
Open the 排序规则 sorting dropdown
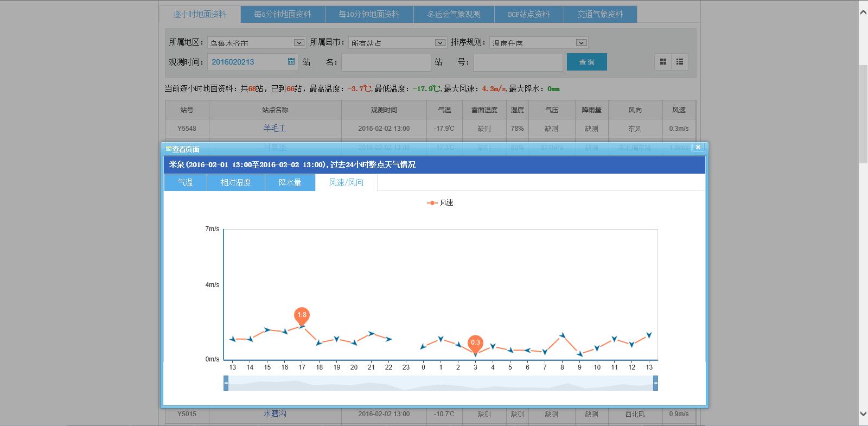pos(581,42)
